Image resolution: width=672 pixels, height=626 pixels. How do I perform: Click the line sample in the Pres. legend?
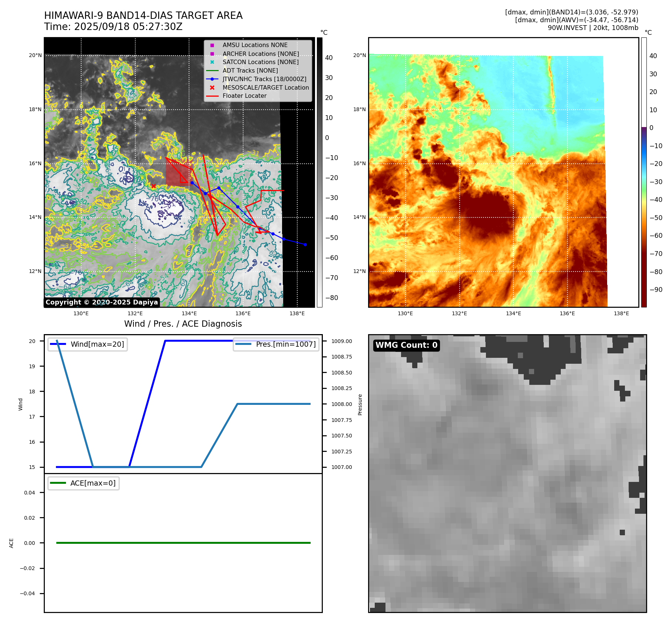point(244,344)
